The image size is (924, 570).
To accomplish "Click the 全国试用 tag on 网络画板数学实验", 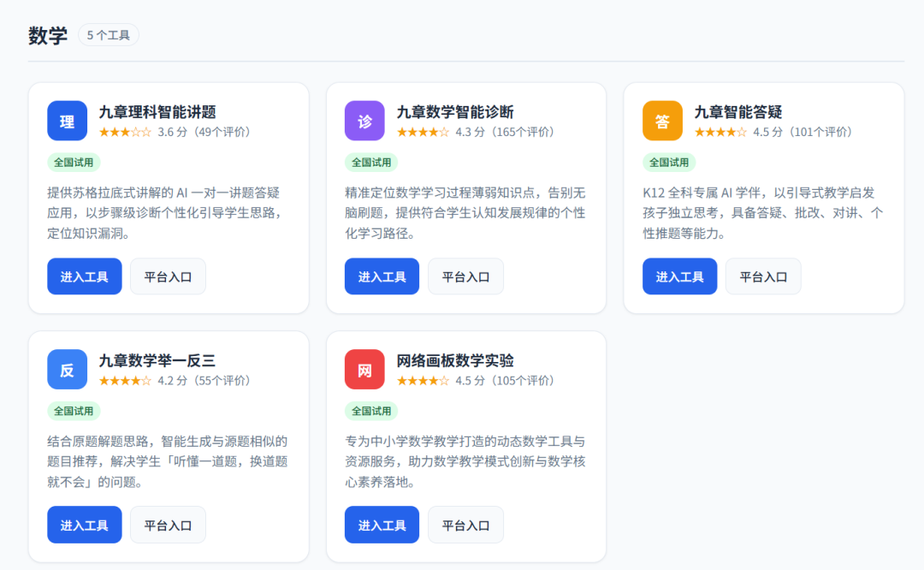I will 371,411.
